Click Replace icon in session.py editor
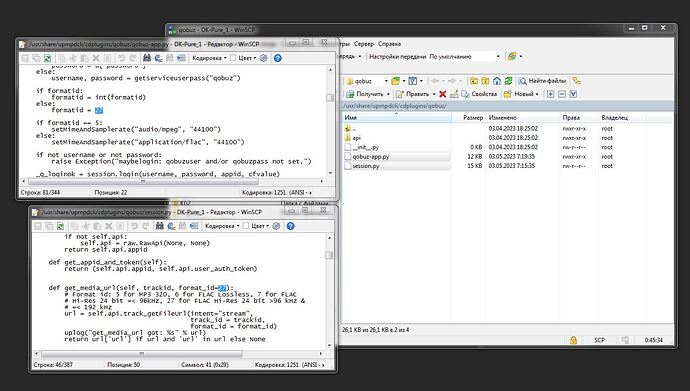Viewport: 690px width, 391px height. pos(171,226)
